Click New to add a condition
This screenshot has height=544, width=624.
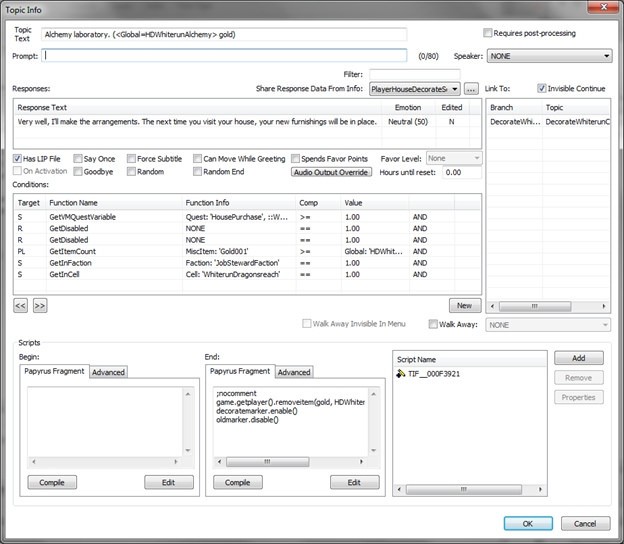point(463,305)
